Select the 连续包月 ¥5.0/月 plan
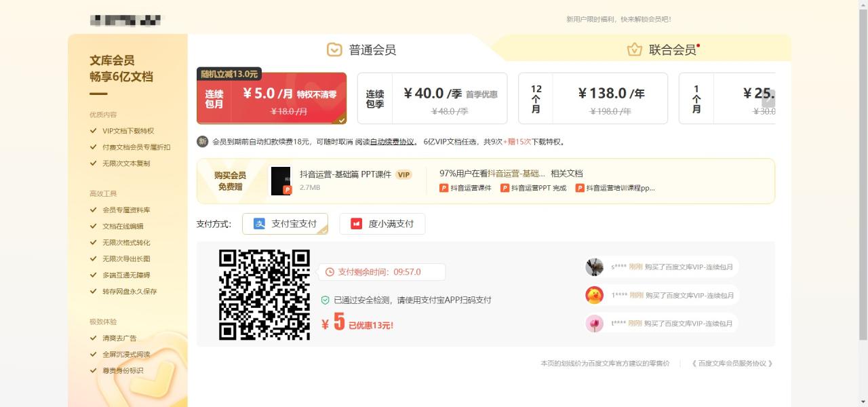This screenshot has width=868, height=407. (271, 98)
